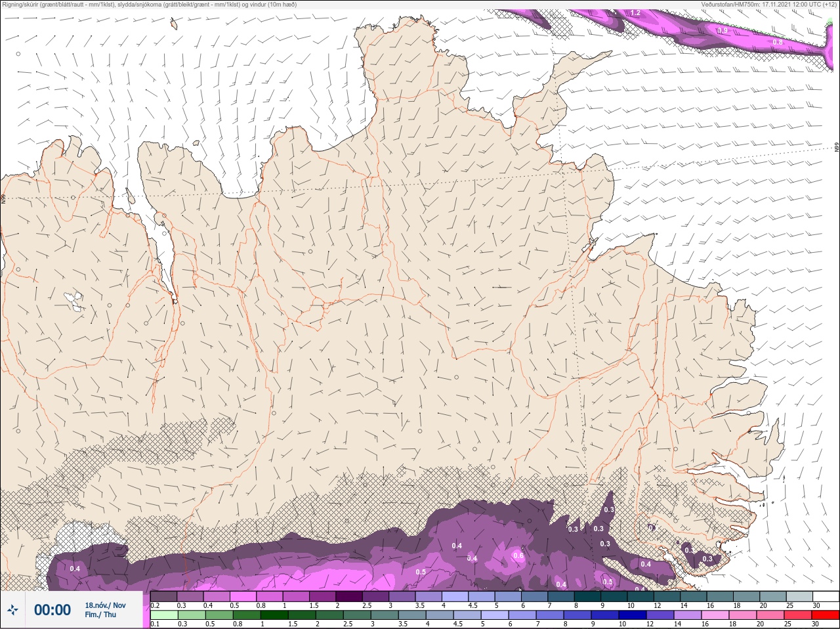840x629 pixels.
Task: Pick the light grey 25–30 snow legend swatch
Action: point(799,596)
